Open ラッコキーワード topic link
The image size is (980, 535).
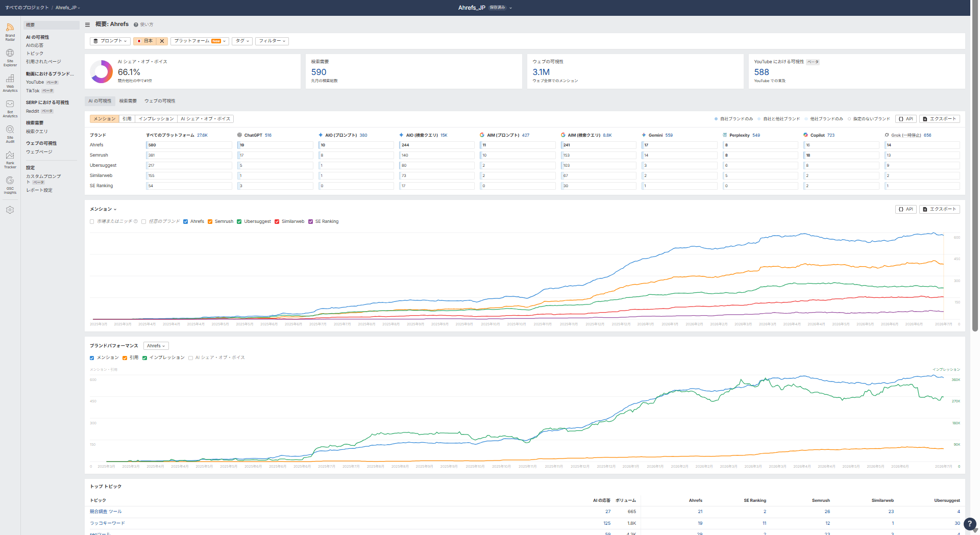click(x=107, y=523)
